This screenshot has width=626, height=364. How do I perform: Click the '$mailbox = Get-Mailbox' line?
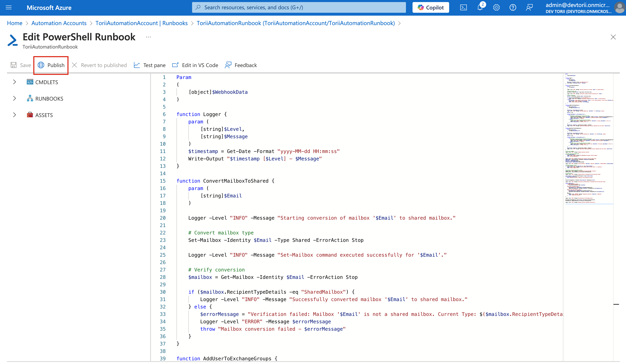273,277
